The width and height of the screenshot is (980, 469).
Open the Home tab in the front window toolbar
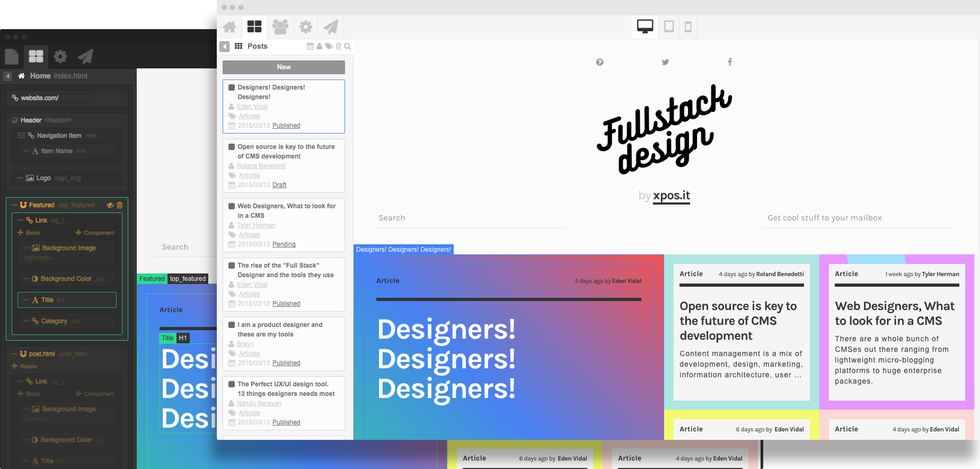[229, 27]
